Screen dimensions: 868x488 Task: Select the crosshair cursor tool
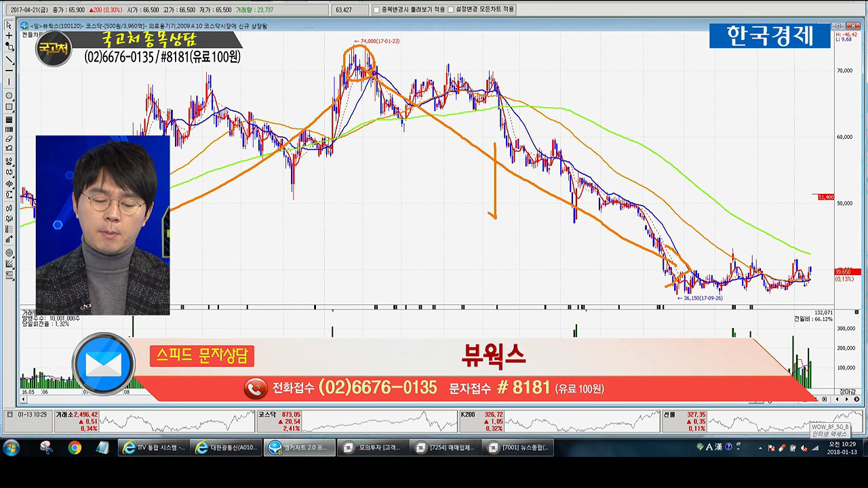tap(9, 36)
